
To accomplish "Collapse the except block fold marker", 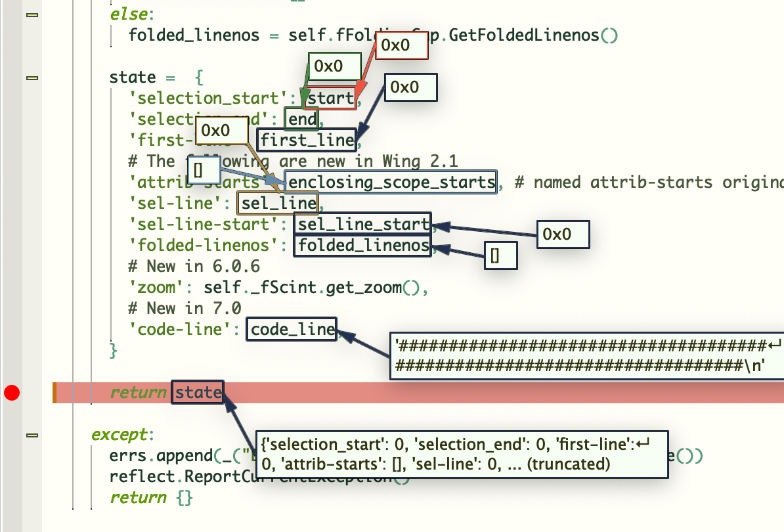I will coord(32,435).
